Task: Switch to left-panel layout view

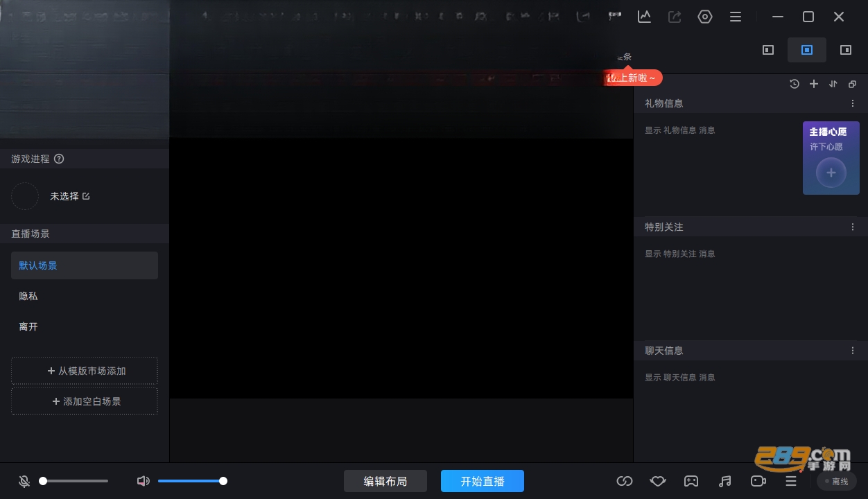Action: tap(768, 50)
